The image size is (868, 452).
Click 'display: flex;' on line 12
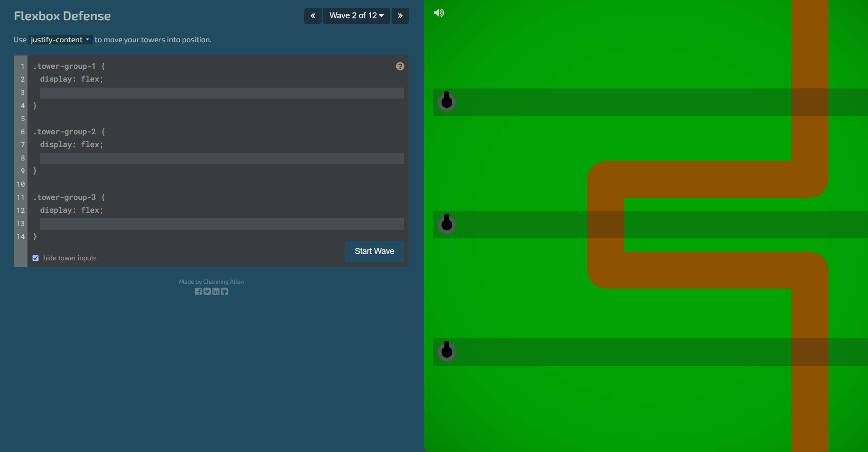(x=71, y=210)
